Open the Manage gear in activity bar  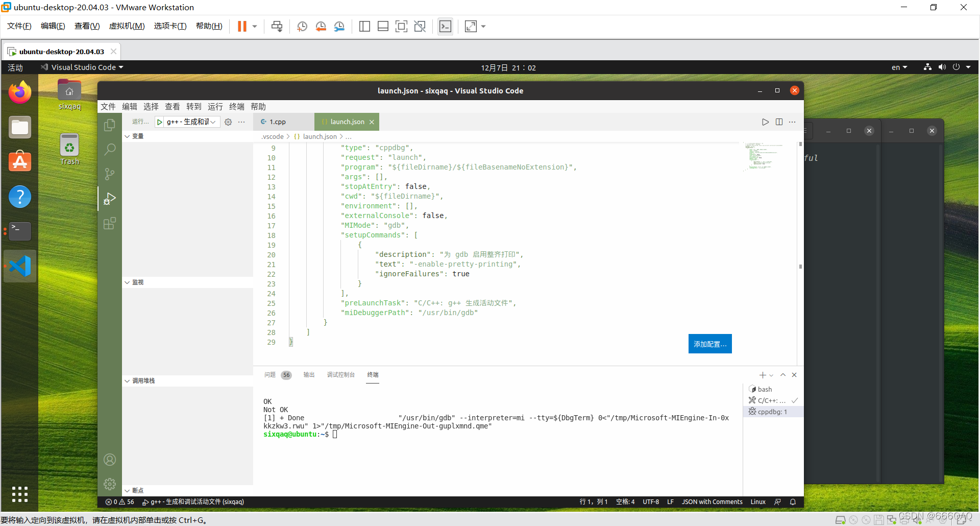tap(109, 484)
